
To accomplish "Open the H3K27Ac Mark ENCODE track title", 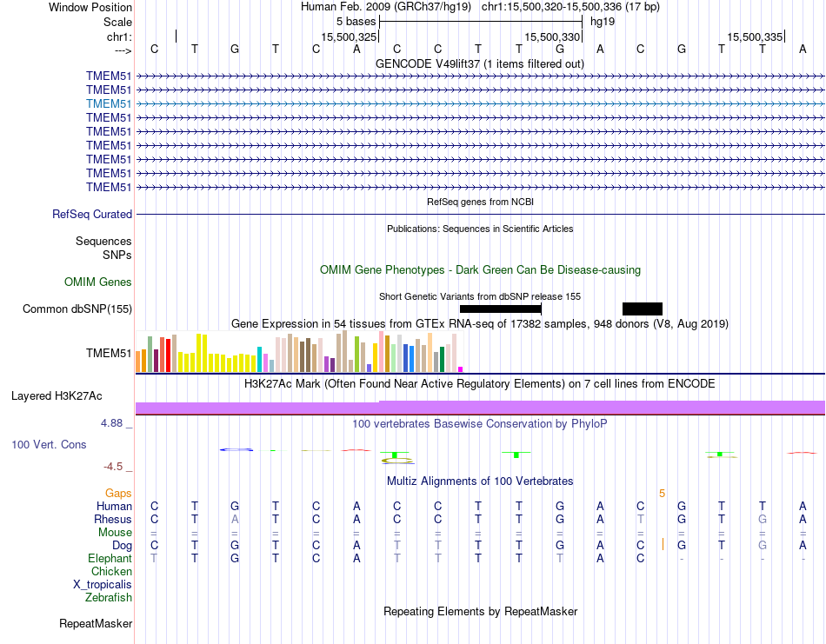I will (480, 383).
